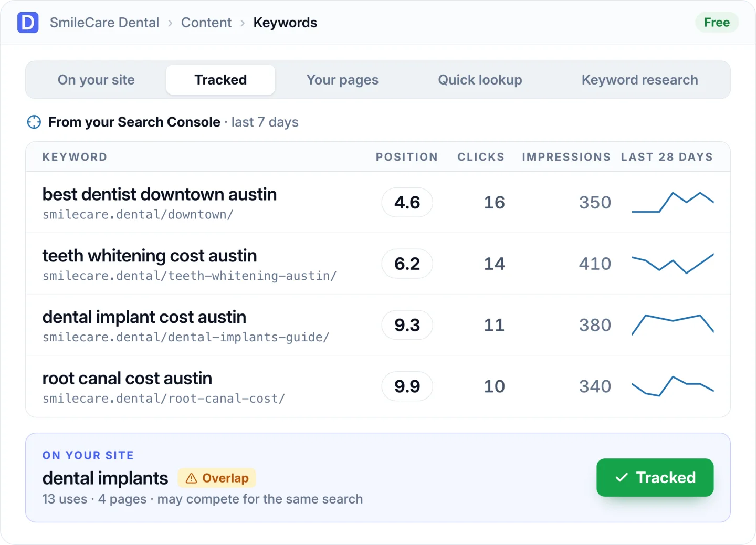Sort by the CLICKS column header
The width and height of the screenshot is (756, 545).
pyautogui.click(x=481, y=157)
